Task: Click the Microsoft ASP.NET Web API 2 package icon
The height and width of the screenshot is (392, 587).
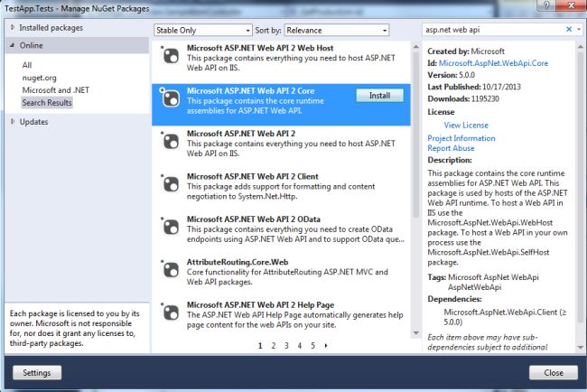Action: coord(171,142)
